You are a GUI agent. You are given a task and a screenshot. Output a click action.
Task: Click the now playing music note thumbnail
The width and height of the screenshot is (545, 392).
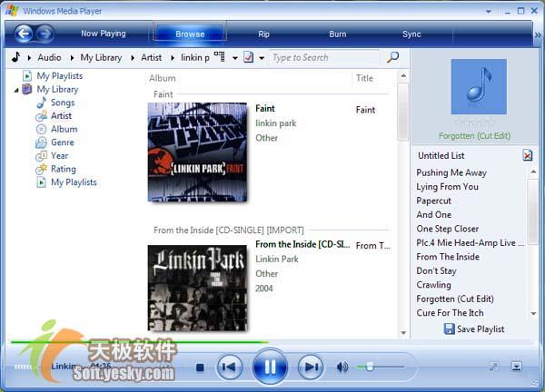tap(479, 86)
